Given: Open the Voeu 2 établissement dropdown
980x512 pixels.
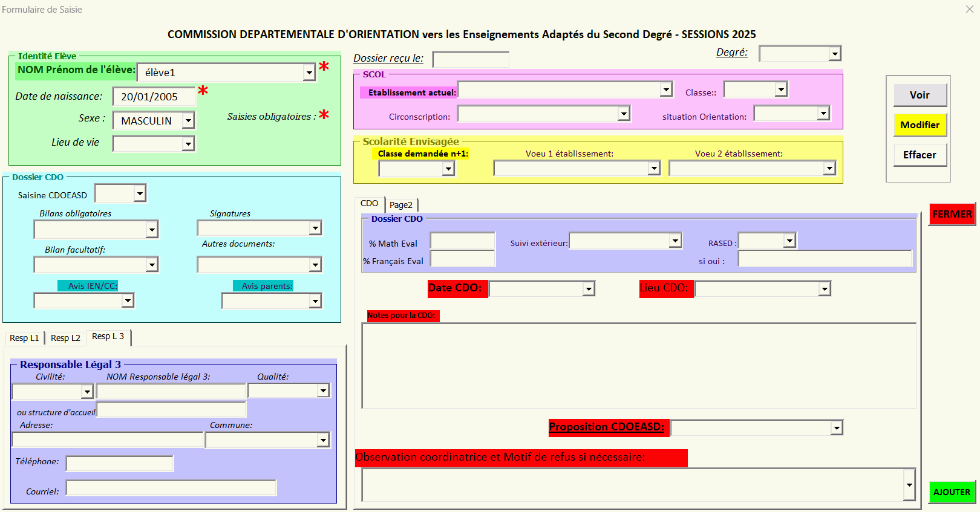Looking at the screenshot, I should [x=829, y=168].
